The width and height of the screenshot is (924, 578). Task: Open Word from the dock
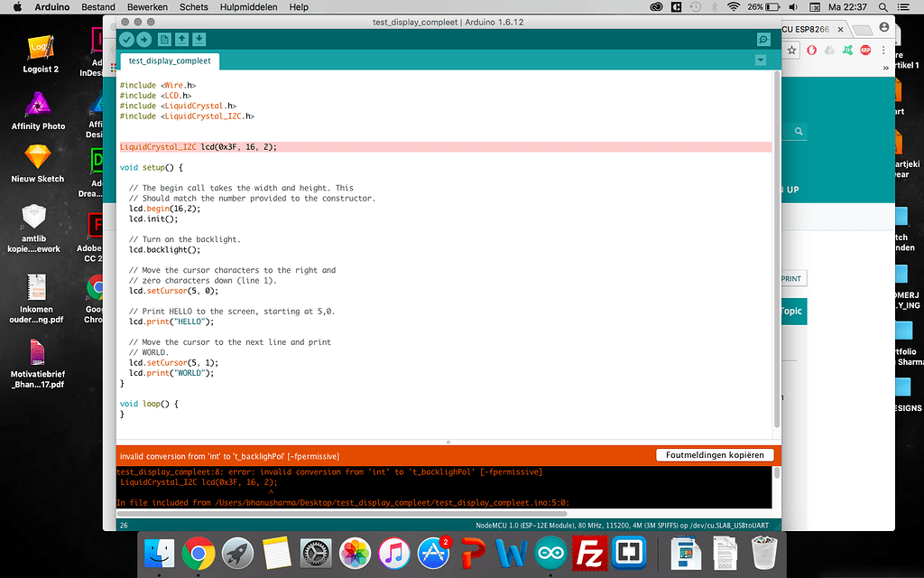[x=512, y=554]
